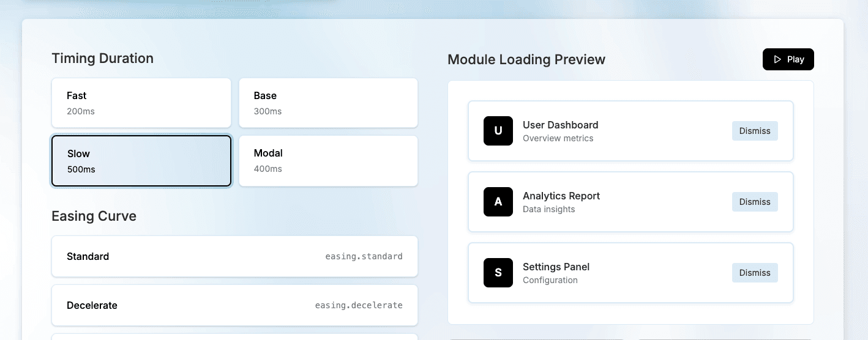Click the "Timing Duration" heading
Viewport: 868px width, 340px height.
pyautogui.click(x=103, y=58)
